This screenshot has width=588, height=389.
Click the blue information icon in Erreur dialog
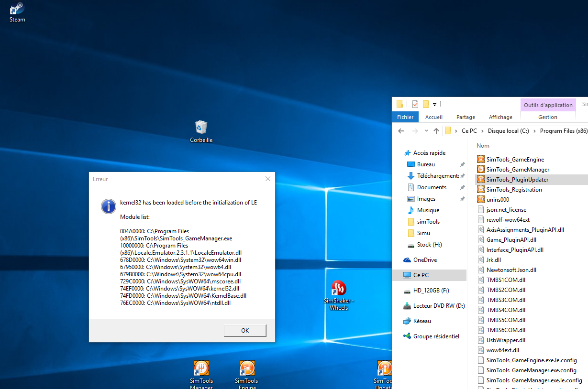coord(109,206)
